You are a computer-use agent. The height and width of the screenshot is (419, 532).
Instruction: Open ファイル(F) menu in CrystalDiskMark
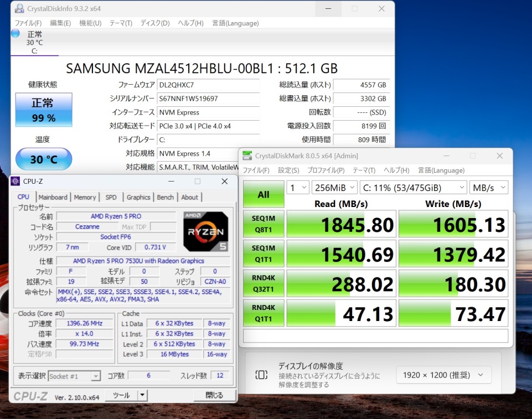tap(256, 170)
